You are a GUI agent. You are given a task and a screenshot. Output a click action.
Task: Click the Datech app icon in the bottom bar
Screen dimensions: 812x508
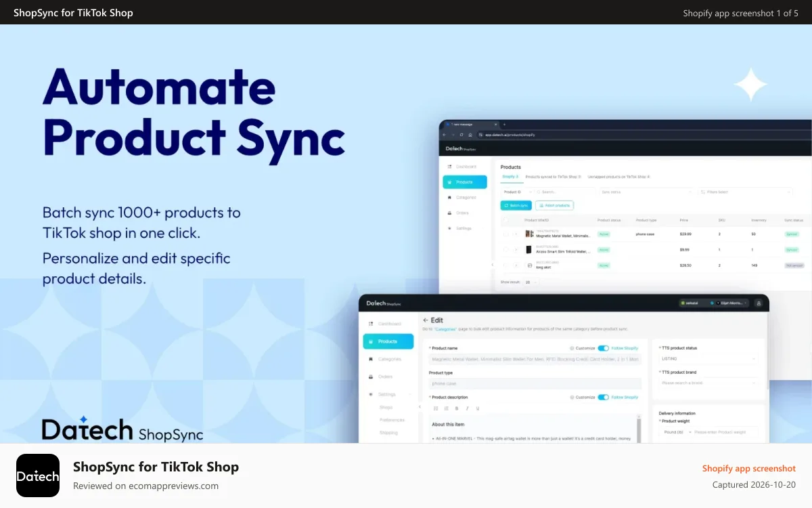[x=38, y=475]
